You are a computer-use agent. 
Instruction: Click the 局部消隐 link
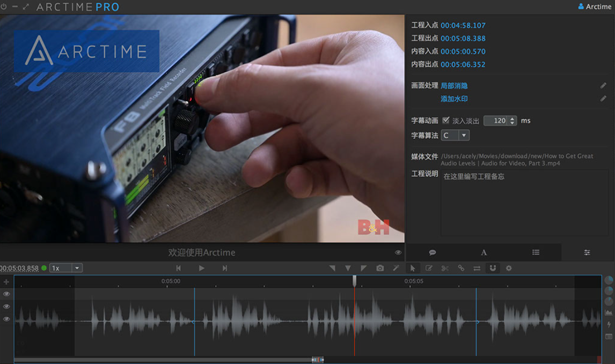coord(454,85)
